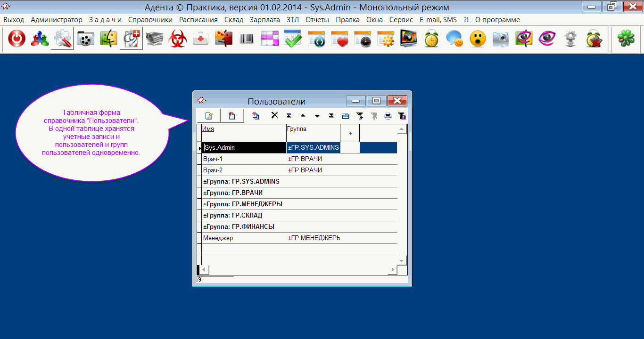
Task: Click the add filter funnel icon
Action: [359, 116]
